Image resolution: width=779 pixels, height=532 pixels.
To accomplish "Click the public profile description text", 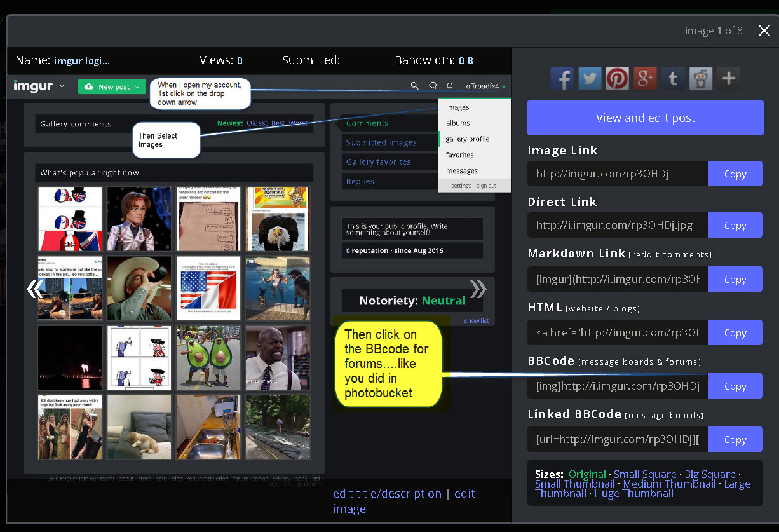I will click(412, 229).
